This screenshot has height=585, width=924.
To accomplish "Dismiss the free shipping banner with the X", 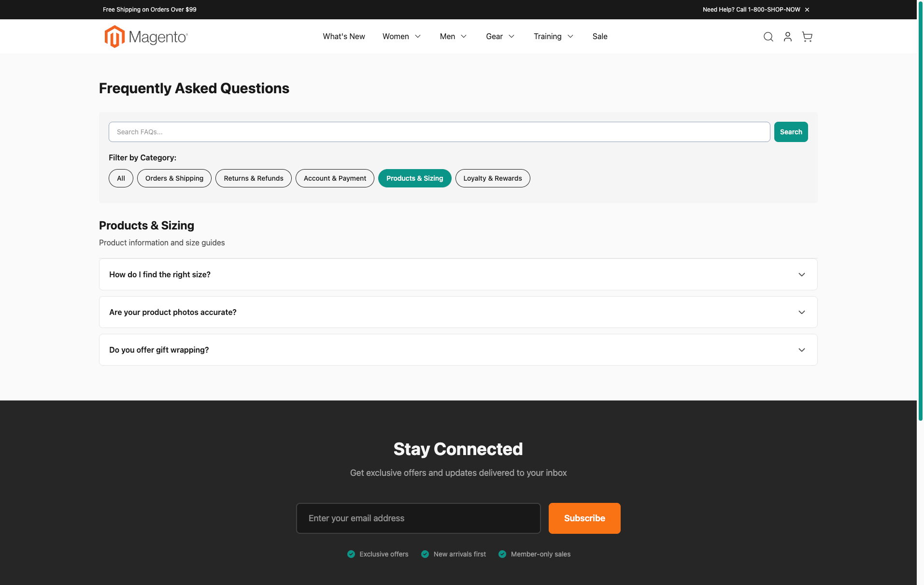I will coord(807,9).
